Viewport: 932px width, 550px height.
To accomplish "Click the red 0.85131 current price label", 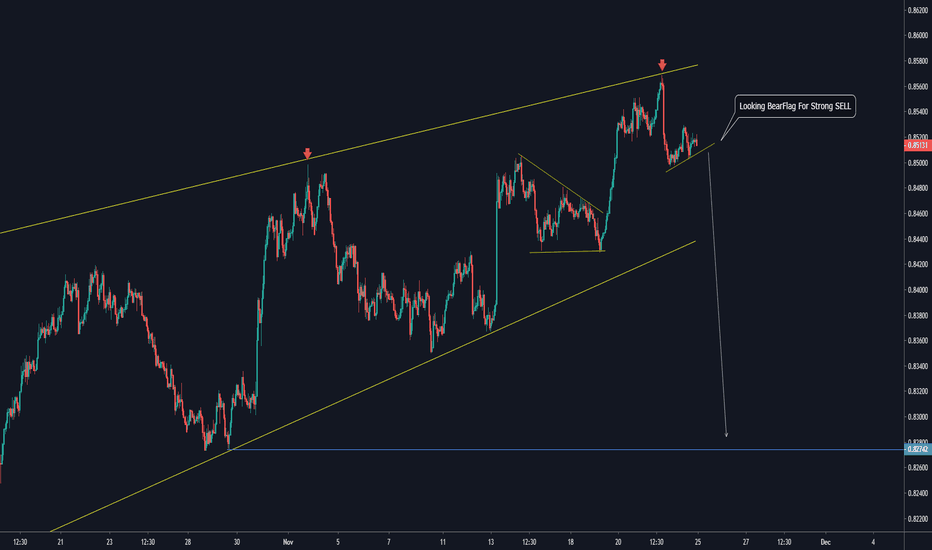I will click(917, 144).
